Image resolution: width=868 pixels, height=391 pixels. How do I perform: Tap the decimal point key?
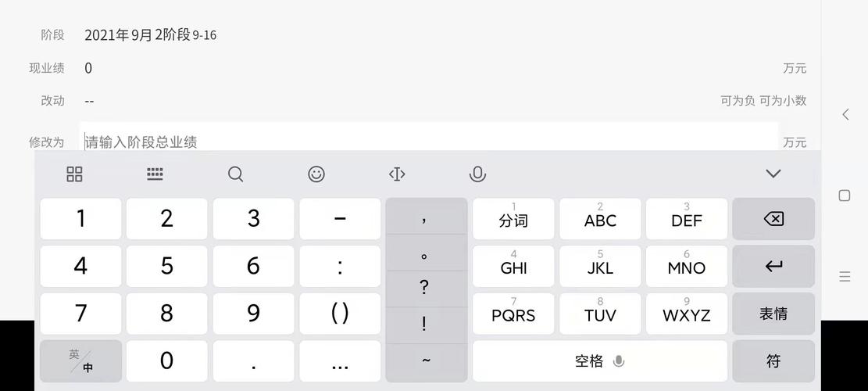[x=253, y=361]
